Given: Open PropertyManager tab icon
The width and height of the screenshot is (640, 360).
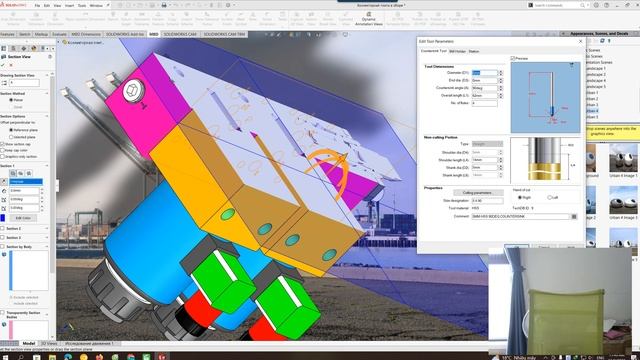Looking at the screenshot, I should (13, 48).
